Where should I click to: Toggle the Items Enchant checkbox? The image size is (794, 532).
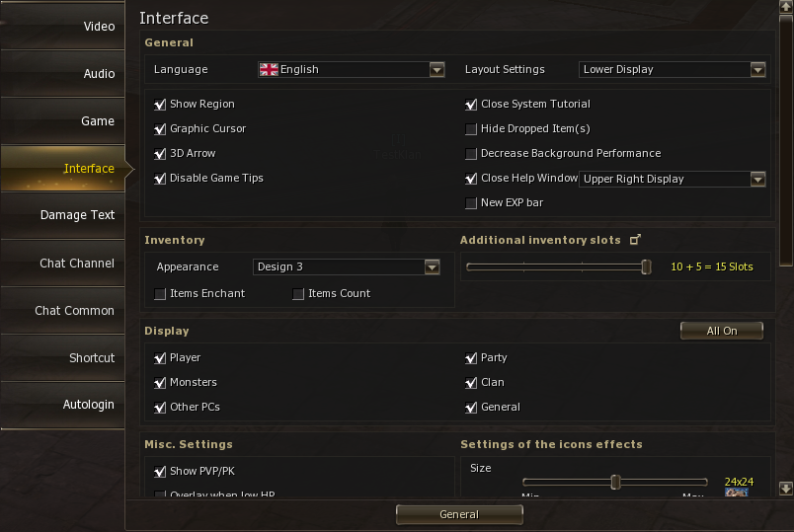coord(160,294)
